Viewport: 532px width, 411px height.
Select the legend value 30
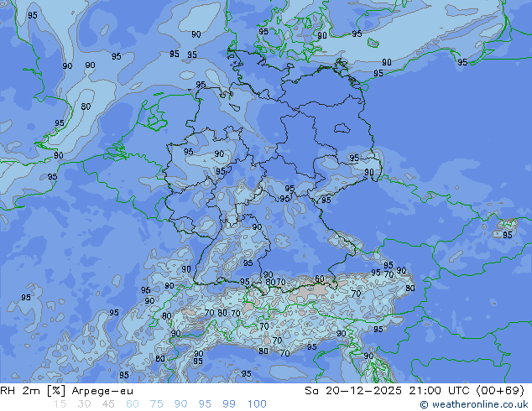[84, 404]
